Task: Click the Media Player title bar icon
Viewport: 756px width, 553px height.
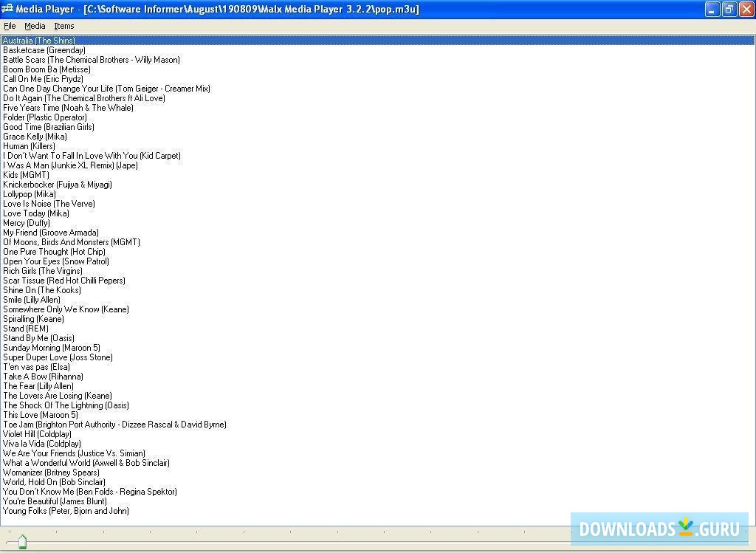Action: point(9,9)
